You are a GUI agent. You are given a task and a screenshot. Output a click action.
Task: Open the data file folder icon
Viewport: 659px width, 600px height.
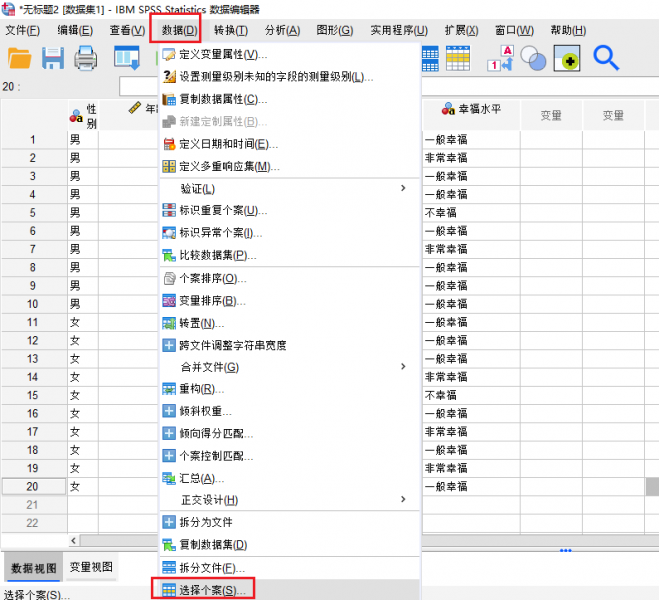[19, 58]
